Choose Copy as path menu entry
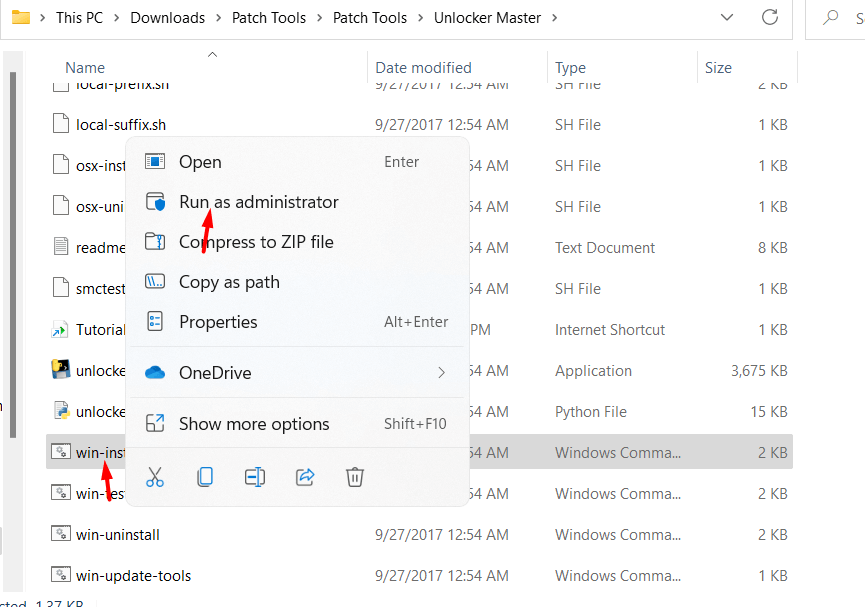The height and width of the screenshot is (607, 865). click(229, 282)
